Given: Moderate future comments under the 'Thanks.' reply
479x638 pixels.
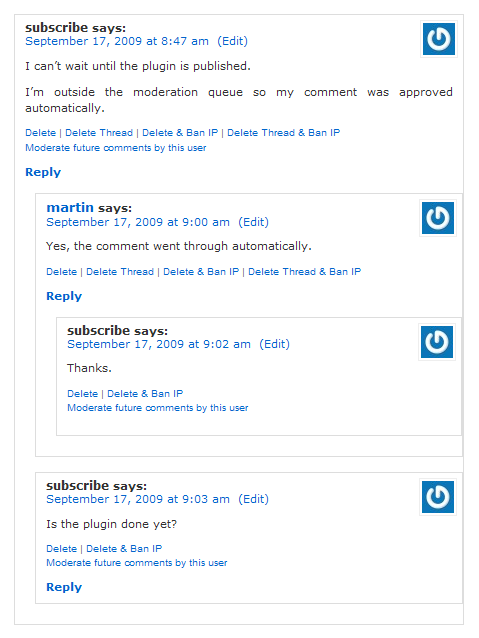Looking at the screenshot, I should [157, 408].
